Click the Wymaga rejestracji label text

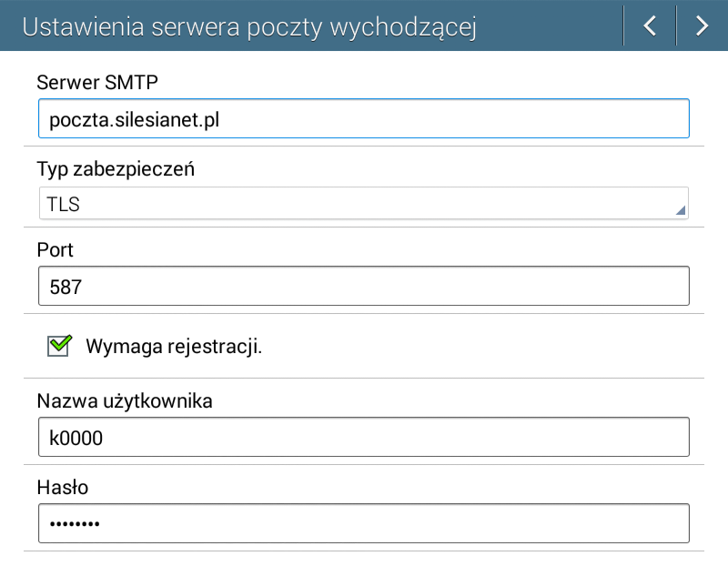pyautogui.click(x=174, y=347)
